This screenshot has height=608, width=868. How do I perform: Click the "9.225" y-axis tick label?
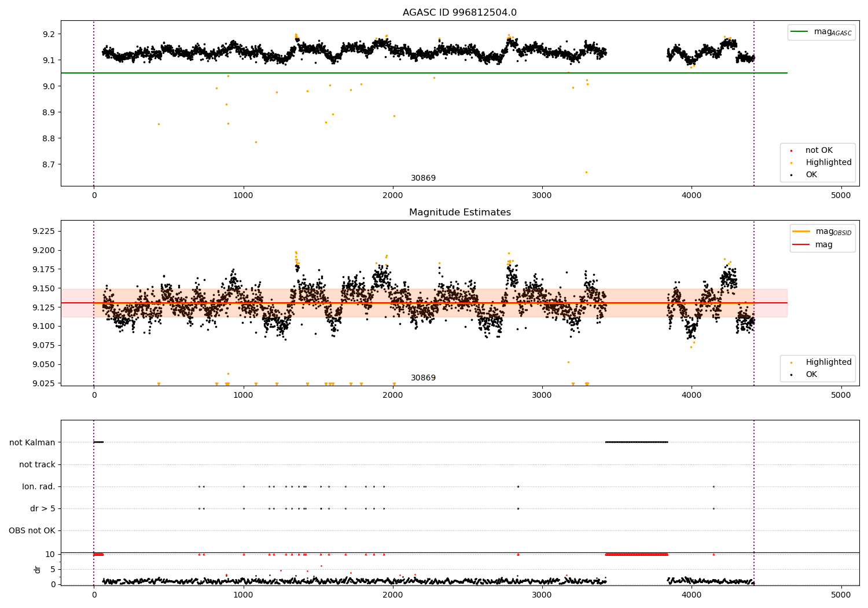click(44, 232)
